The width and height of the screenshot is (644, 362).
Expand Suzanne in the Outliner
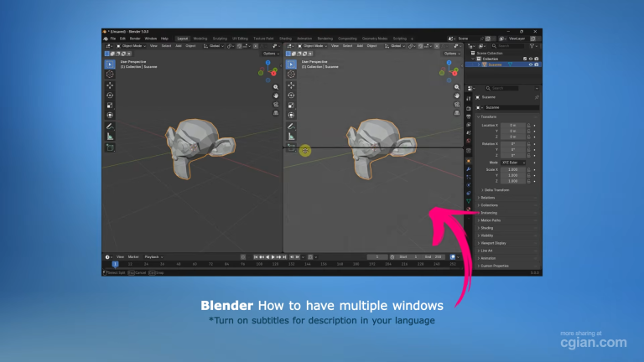pyautogui.click(x=479, y=65)
